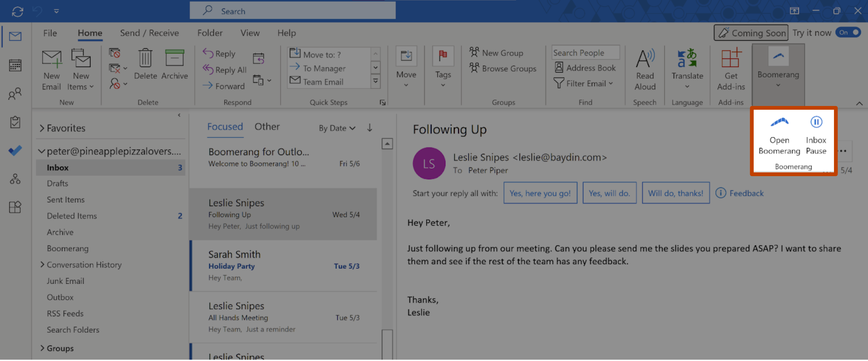Click the Coming Soon button
The height and width of the screenshot is (361, 868).
(751, 33)
